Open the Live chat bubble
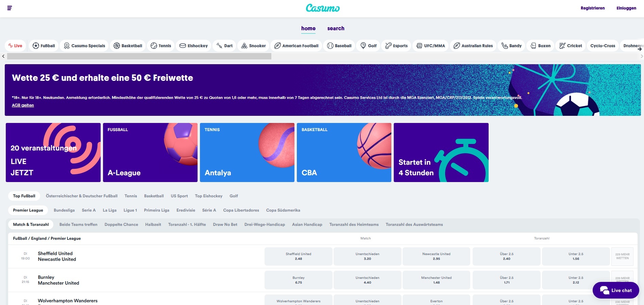This screenshot has height=305, width=644. (x=616, y=290)
